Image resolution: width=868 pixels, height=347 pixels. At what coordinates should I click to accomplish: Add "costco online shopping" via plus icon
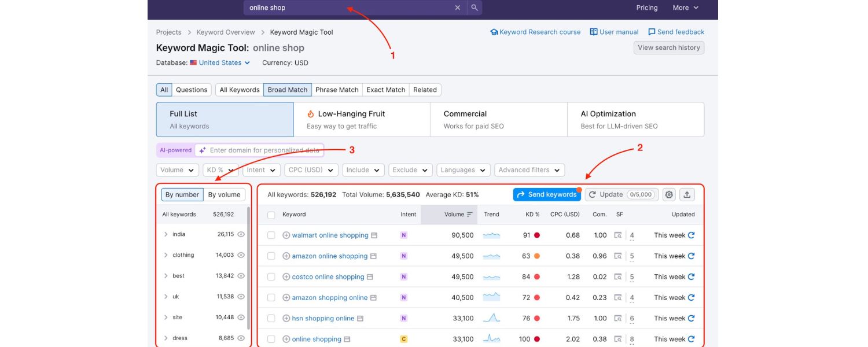[x=286, y=276]
